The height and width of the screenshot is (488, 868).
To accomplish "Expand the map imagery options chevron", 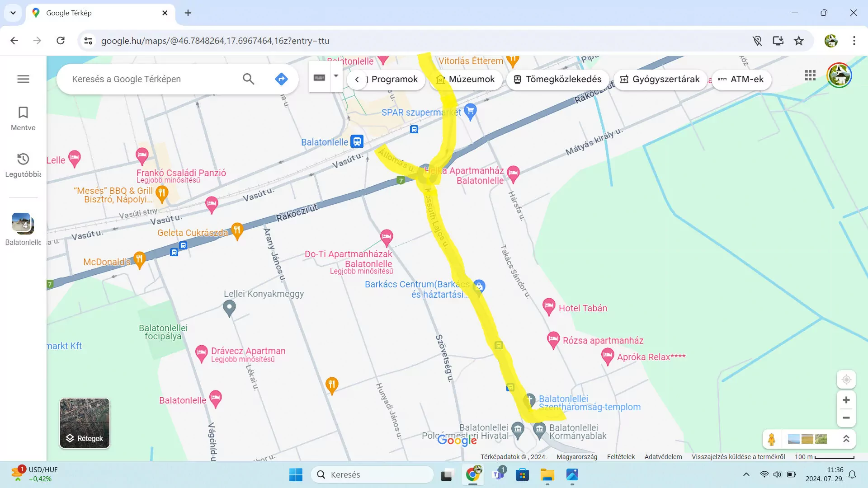I will point(846,439).
